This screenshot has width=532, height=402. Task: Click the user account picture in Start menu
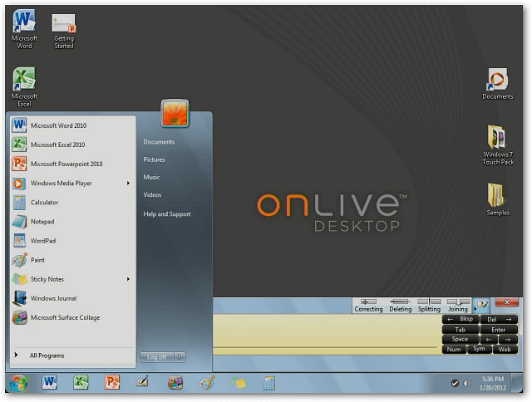point(175,113)
